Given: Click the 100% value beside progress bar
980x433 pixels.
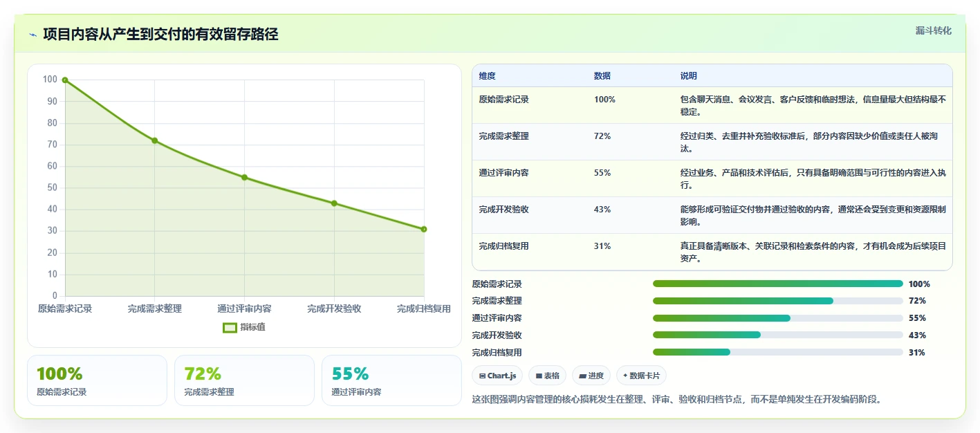Looking at the screenshot, I should (x=919, y=284).
